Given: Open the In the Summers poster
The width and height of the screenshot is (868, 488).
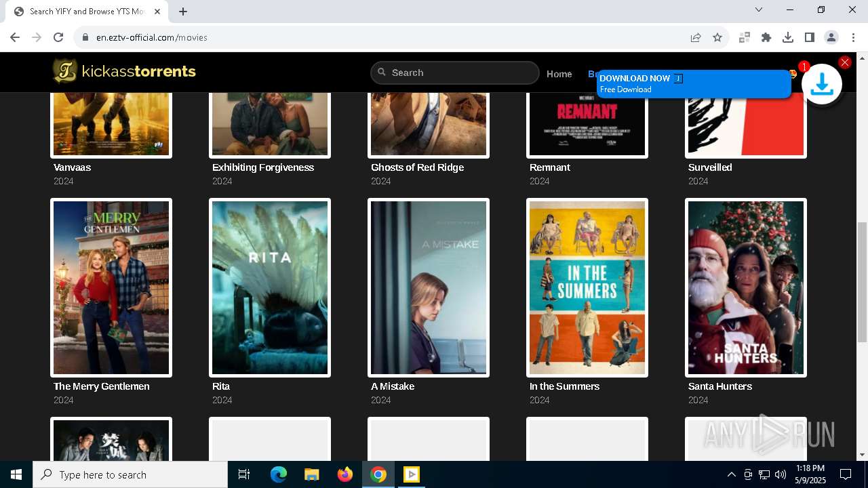Looking at the screenshot, I should tap(587, 287).
